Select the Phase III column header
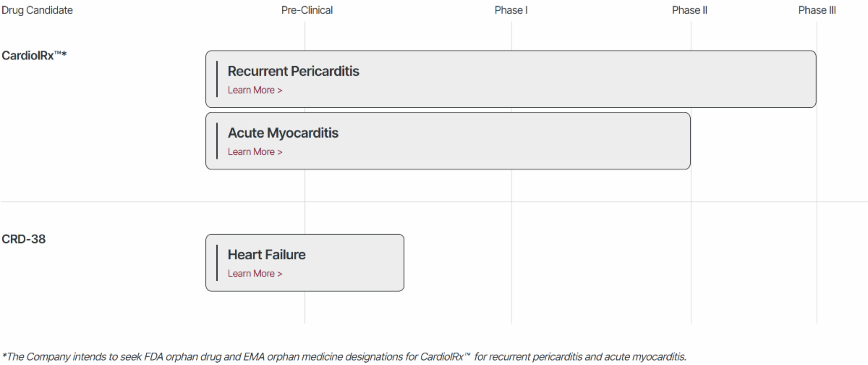This screenshot has width=868, height=365. [x=817, y=11]
